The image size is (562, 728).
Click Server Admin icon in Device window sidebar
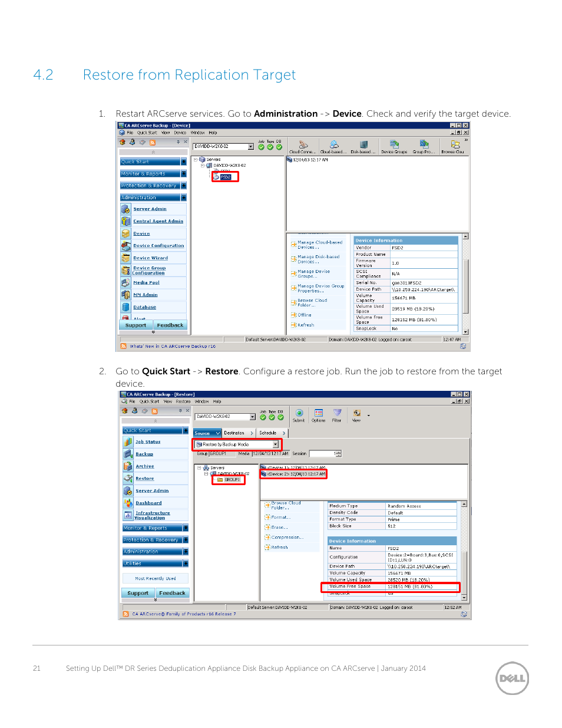(125, 209)
